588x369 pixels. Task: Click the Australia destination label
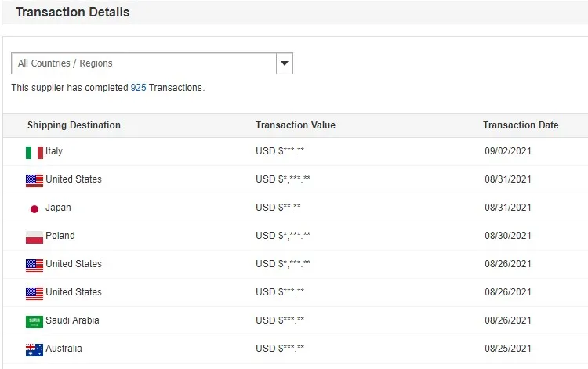coord(64,349)
